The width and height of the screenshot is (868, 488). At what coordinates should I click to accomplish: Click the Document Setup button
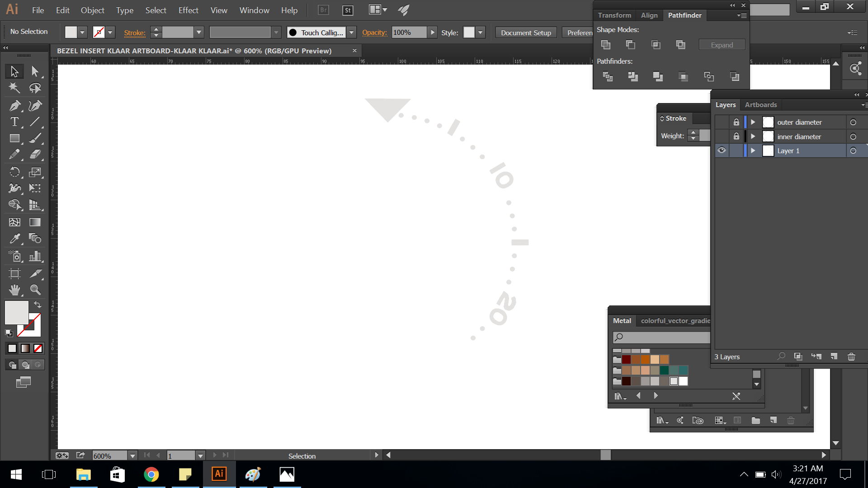(526, 33)
